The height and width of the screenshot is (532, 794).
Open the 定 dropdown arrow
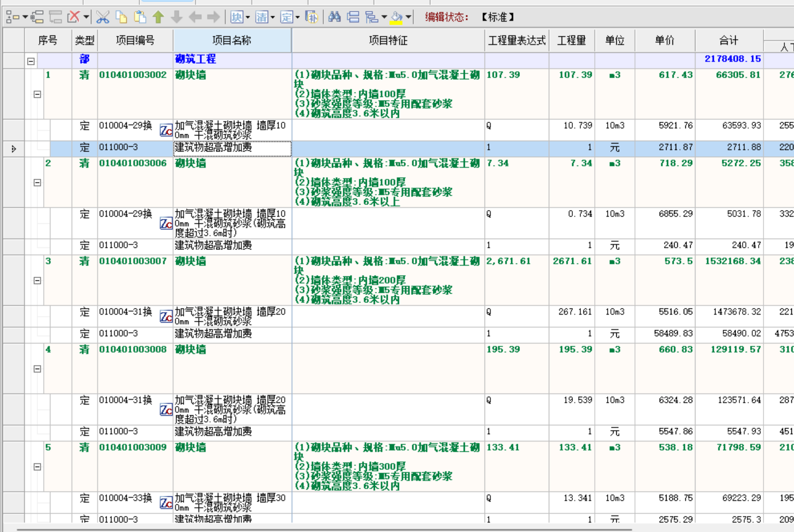coord(298,17)
